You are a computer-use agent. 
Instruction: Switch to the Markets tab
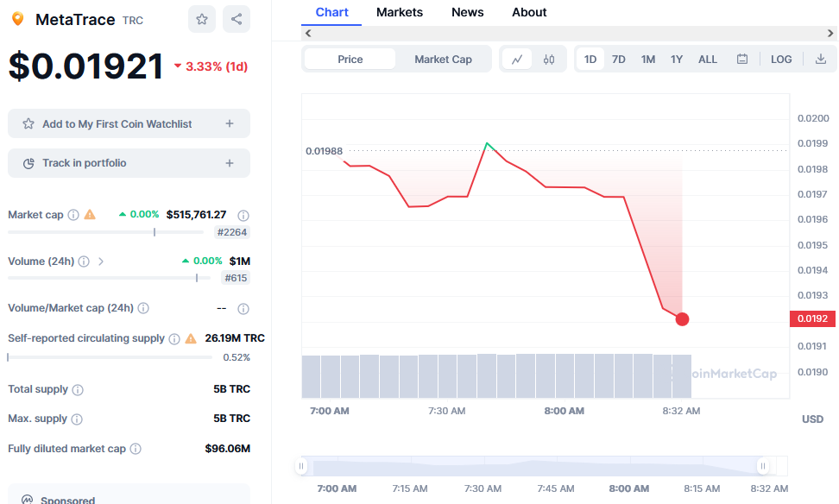(x=399, y=12)
